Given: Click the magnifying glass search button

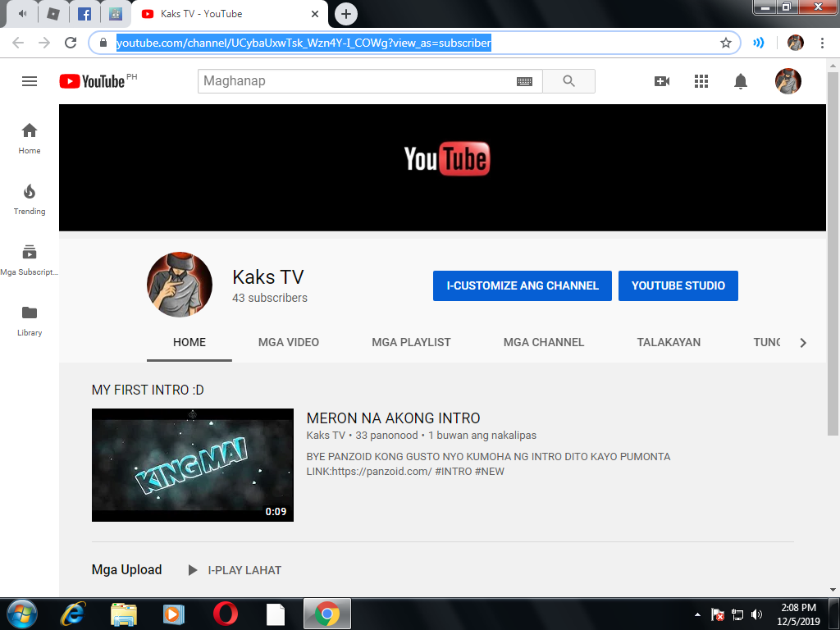Looking at the screenshot, I should coord(568,81).
